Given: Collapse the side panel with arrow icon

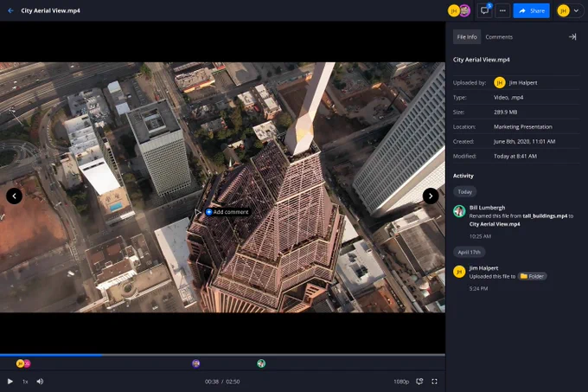Looking at the screenshot, I should click(572, 36).
